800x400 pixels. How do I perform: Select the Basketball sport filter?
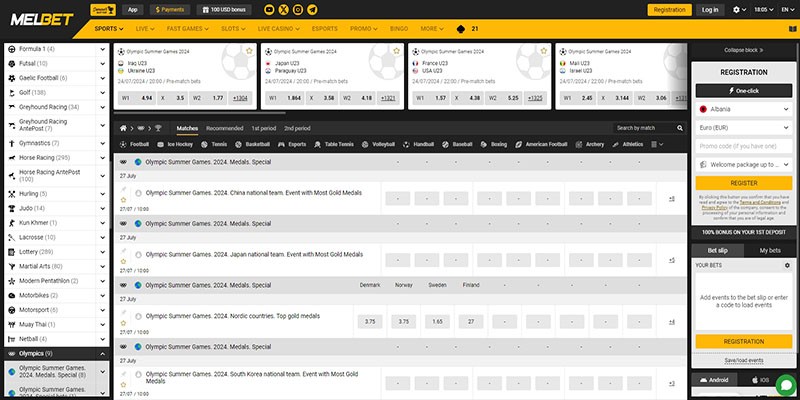coord(252,144)
